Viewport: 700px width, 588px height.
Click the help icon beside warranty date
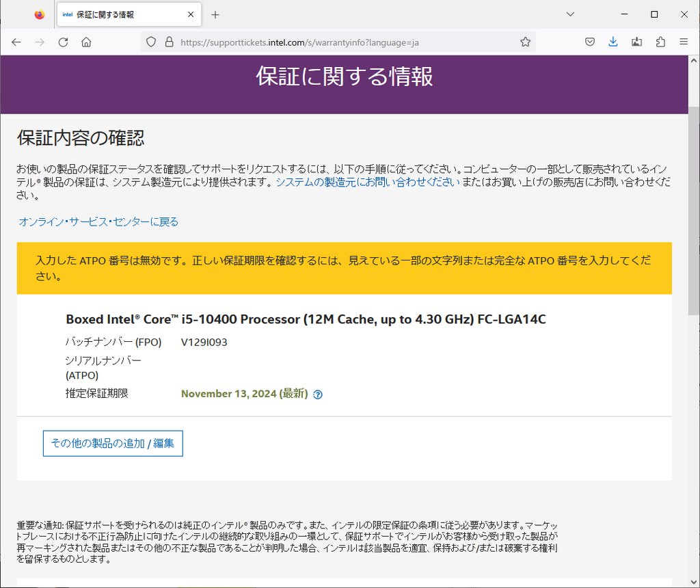(318, 395)
